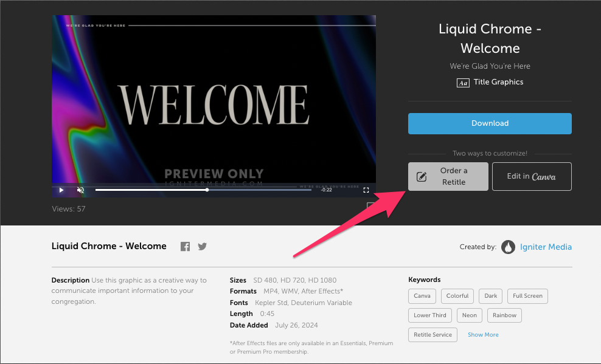Expand keywords with the Show More link
The height and width of the screenshot is (364, 601).
[x=483, y=335]
